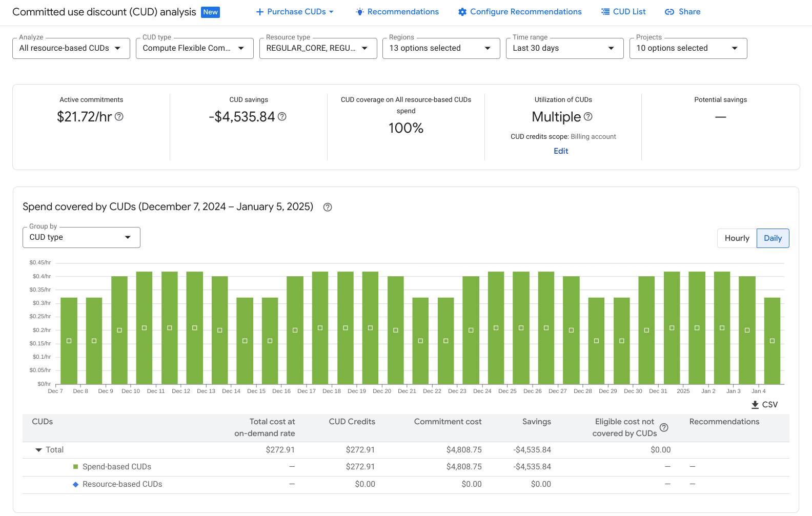Expand the Group by CUD type dropdown
This screenshot has width=812, height=516.
(81, 237)
